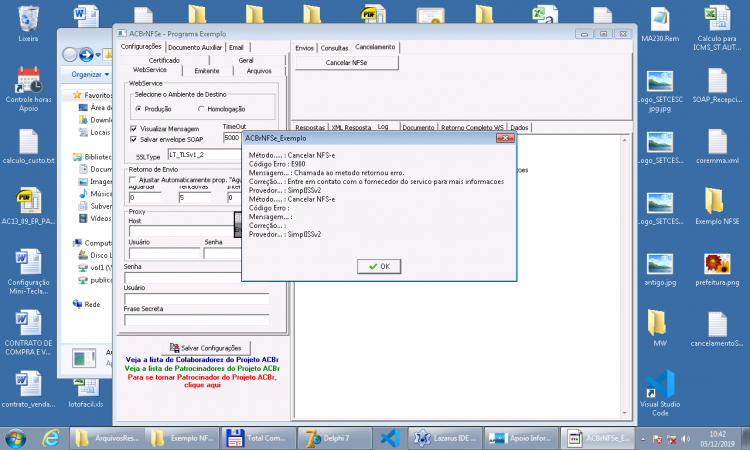Select Rede in Explorer sidebar
The width and height of the screenshot is (750, 450).
coord(87,304)
